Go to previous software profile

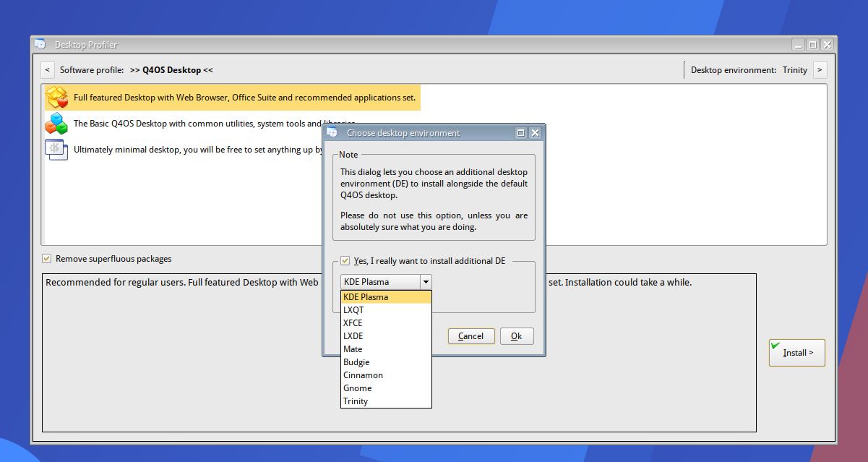click(47, 70)
